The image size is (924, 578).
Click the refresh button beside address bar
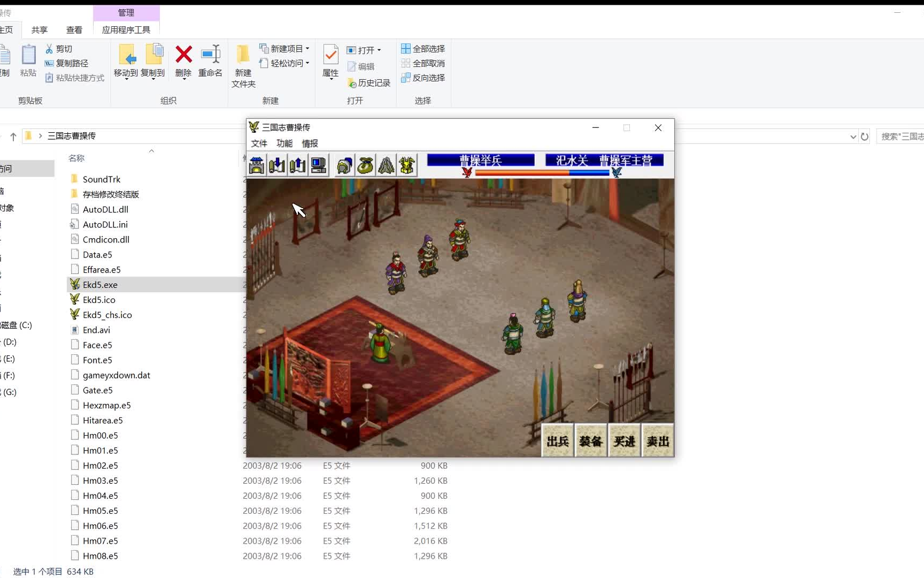pyautogui.click(x=865, y=136)
